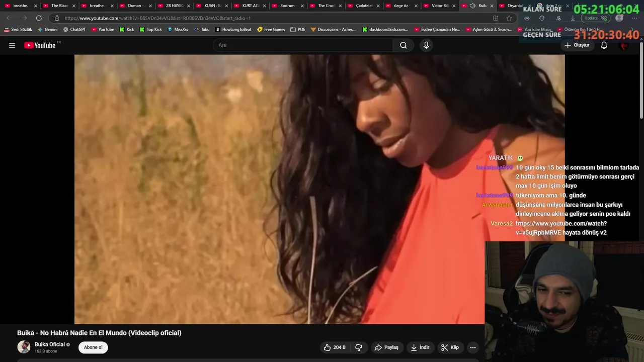Open the YouTube bookmark in bookmarks bar

click(x=103, y=30)
